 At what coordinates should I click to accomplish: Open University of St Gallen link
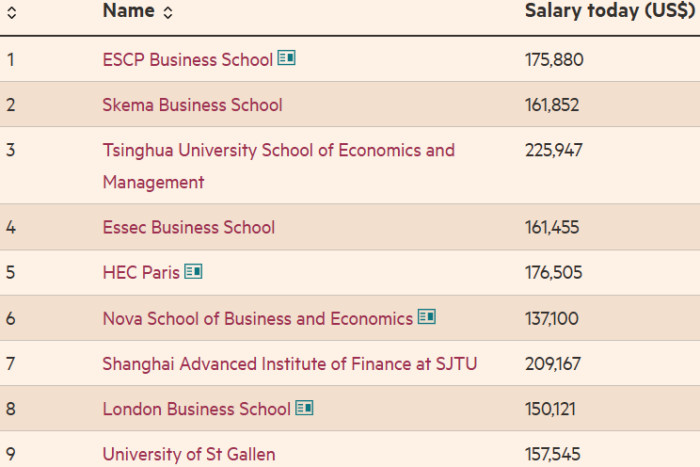point(189,454)
